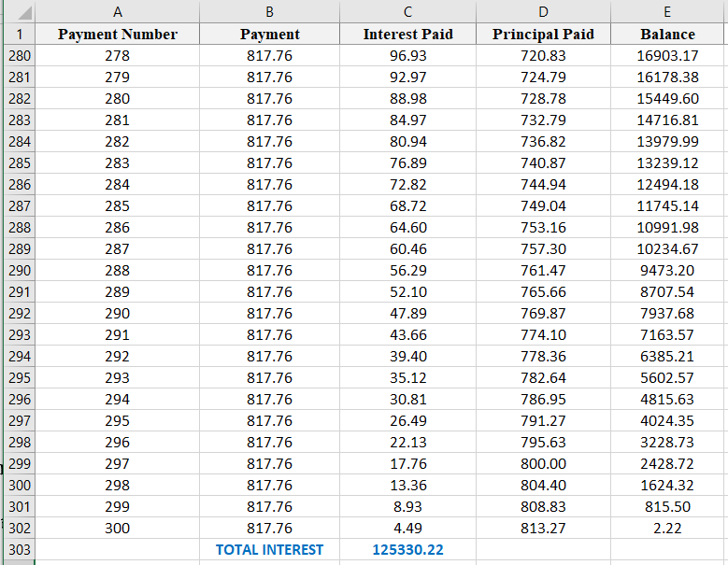Click the Payment Number heading cell
Viewport: 728px width, 565px height.
[117, 35]
